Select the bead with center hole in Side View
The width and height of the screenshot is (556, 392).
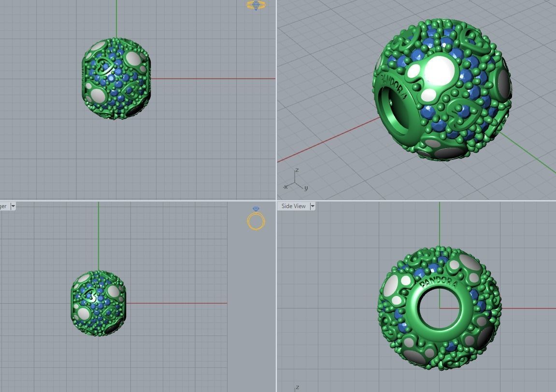tap(439, 308)
